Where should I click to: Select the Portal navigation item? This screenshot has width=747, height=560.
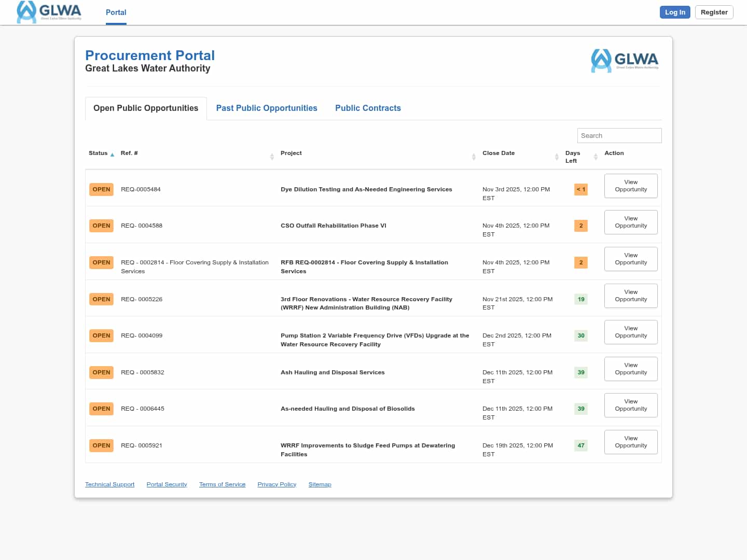116,12
